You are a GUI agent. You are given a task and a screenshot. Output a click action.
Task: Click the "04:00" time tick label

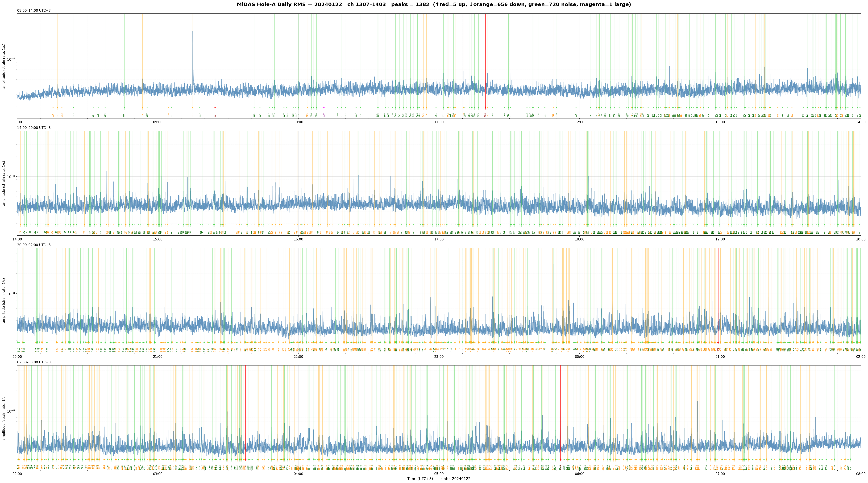(298, 474)
